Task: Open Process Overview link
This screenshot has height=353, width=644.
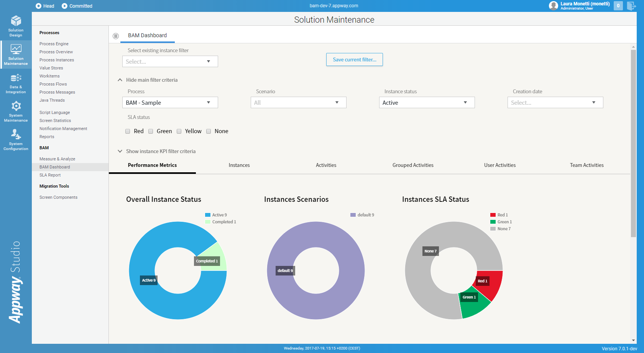Action: pyautogui.click(x=56, y=52)
